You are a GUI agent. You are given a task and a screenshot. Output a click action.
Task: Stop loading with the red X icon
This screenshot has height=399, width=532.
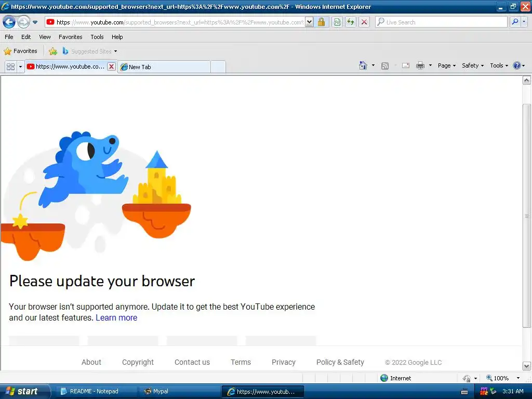[364, 22]
